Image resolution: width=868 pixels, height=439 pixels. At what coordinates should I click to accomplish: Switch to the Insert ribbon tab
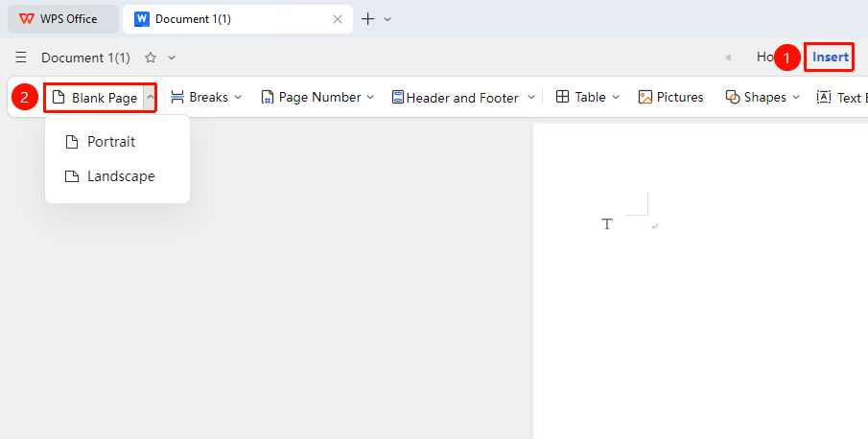pos(830,57)
